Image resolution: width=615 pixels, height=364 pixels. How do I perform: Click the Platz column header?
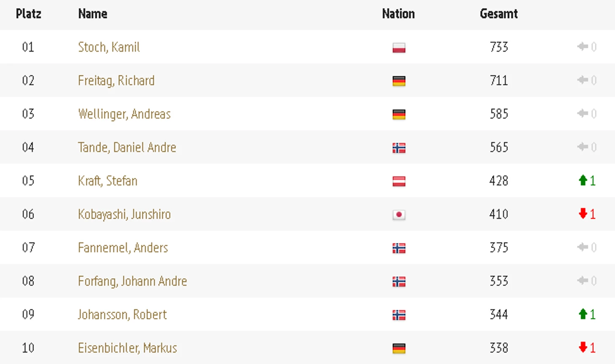[29, 14]
